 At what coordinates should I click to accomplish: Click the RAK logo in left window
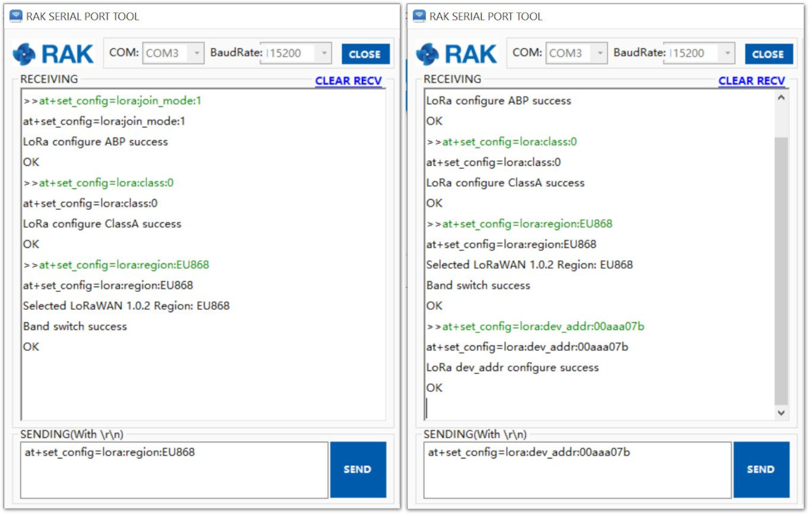pyautogui.click(x=53, y=53)
